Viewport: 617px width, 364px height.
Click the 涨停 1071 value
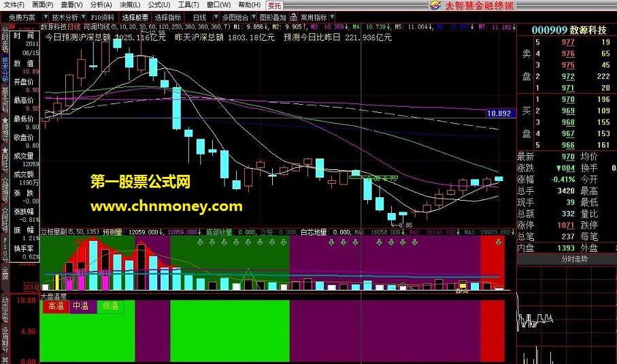coord(566,225)
